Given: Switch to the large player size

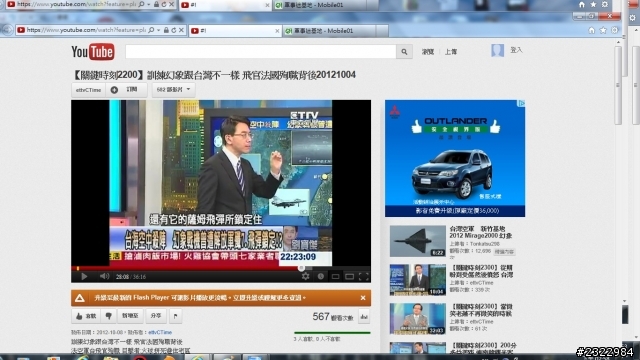Looking at the screenshot, I should tap(349, 276).
